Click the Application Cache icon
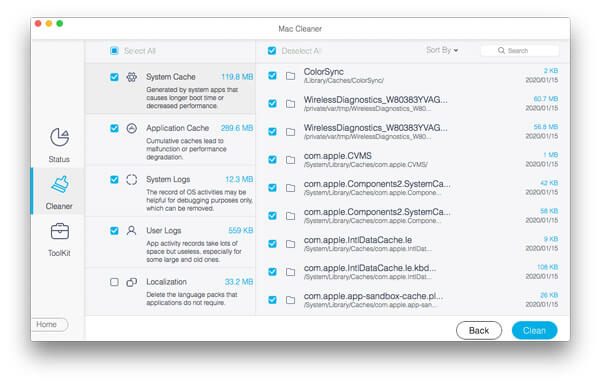The image size is (600, 384). (132, 128)
